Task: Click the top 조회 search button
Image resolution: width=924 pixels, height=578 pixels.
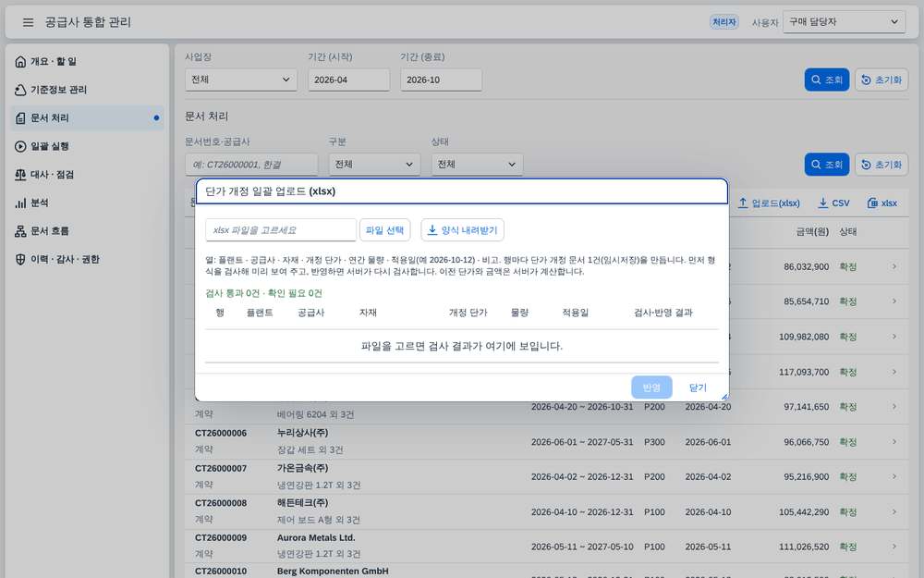Action: tap(827, 80)
